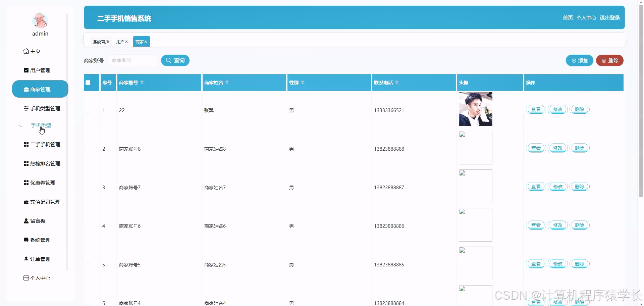Screen dimensions: 644x306
Task: Click 修改 for merchant 张翼
Action: click(558, 109)
